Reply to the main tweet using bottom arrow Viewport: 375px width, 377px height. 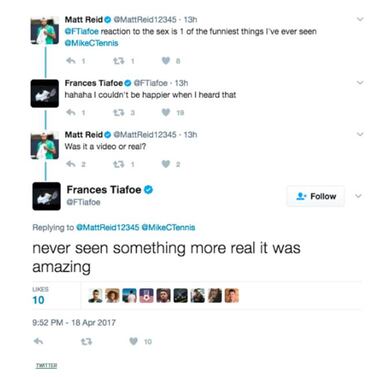pos(39,341)
